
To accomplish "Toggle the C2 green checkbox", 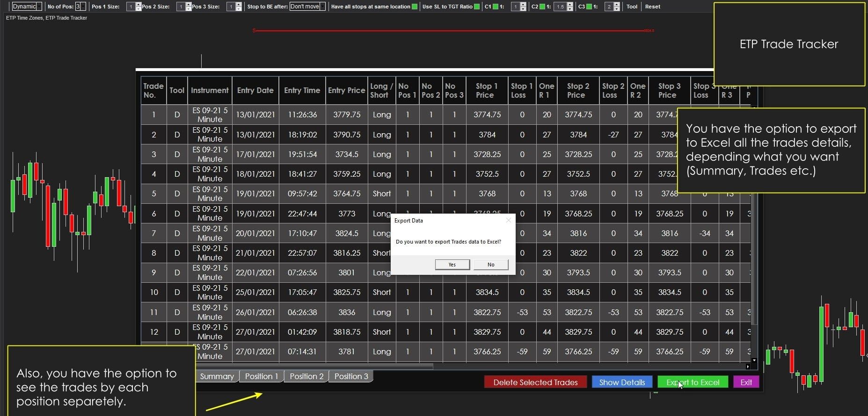I will click(x=542, y=7).
